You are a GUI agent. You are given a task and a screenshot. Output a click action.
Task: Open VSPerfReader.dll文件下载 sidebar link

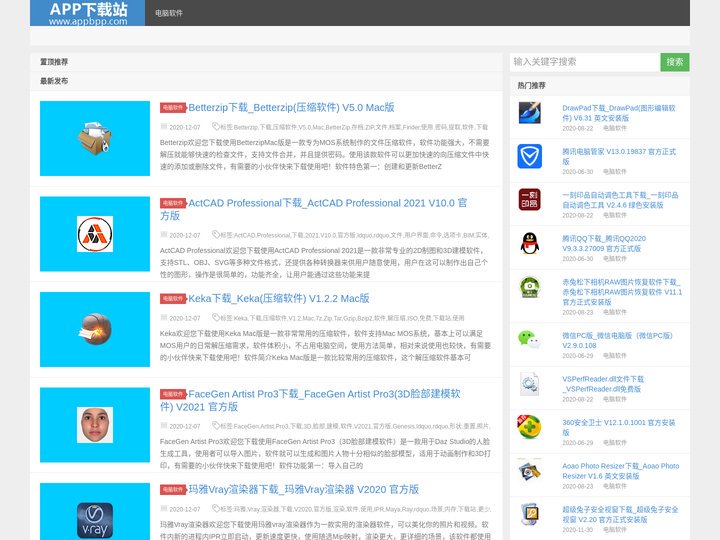(x=603, y=384)
